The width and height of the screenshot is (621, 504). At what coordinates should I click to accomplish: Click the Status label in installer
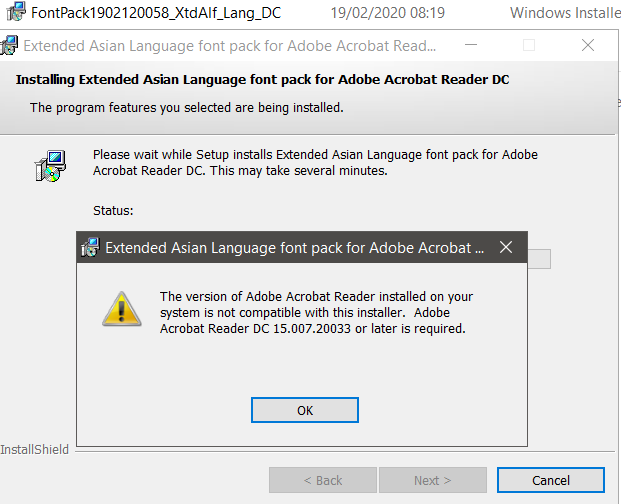click(113, 211)
